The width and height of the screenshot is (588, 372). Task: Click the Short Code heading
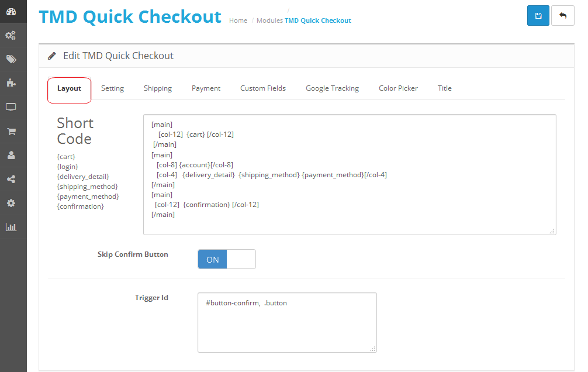[x=75, y=131]
